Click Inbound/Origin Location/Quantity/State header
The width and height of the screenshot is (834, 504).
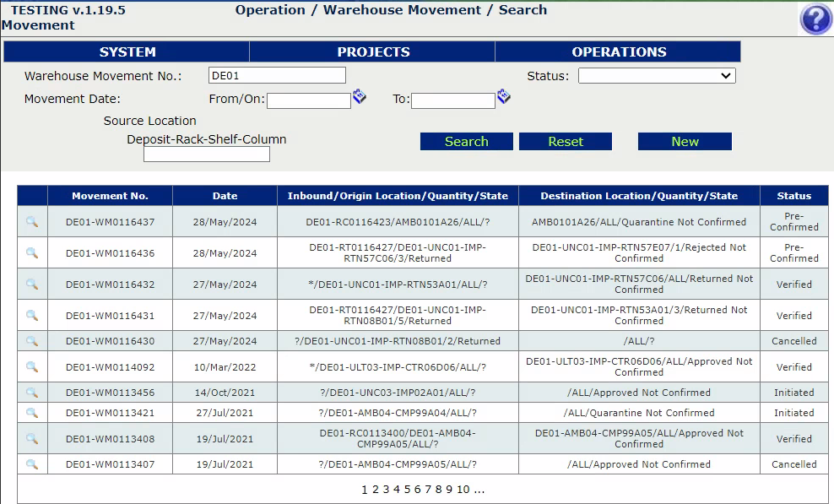[x=398, y=196]
